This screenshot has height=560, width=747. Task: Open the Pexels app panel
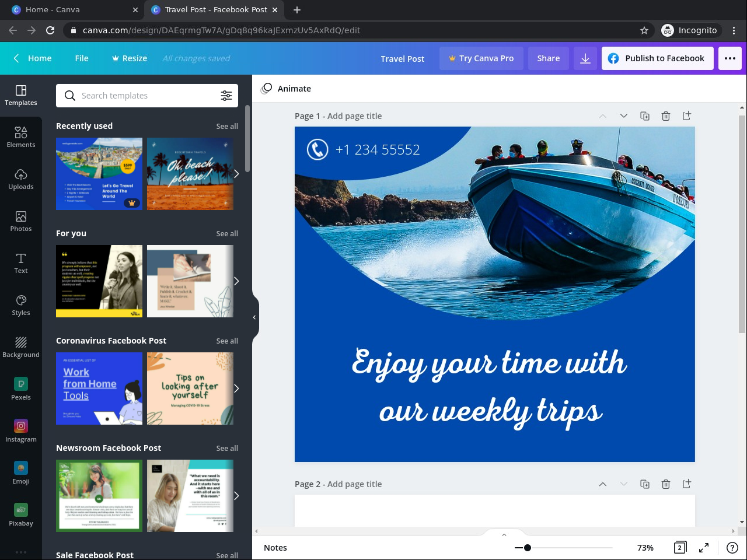(21, 390)
